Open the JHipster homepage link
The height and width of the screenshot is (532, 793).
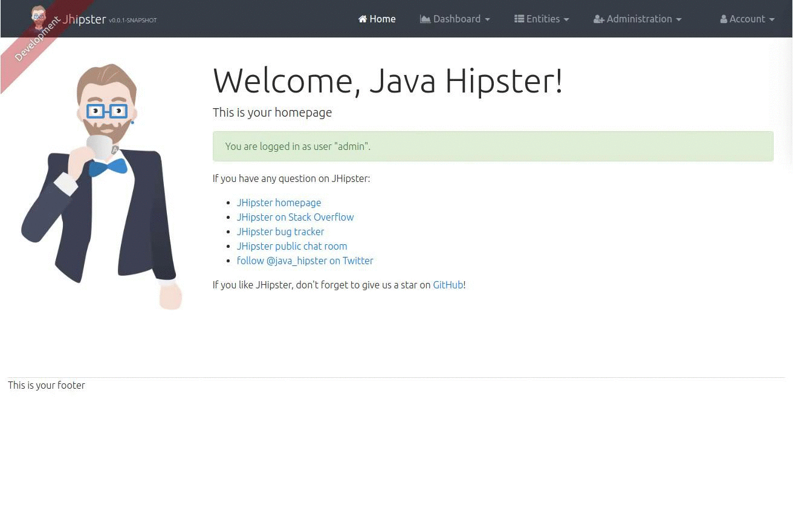(279, 203)
